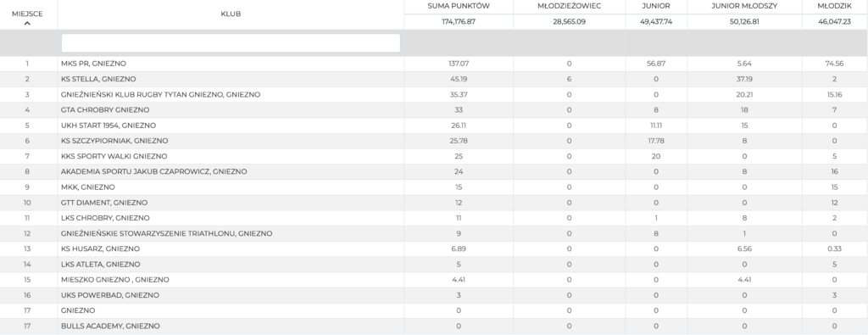Sort by MŁODZIEŻOWIEC column header

[x=569, y=6]
